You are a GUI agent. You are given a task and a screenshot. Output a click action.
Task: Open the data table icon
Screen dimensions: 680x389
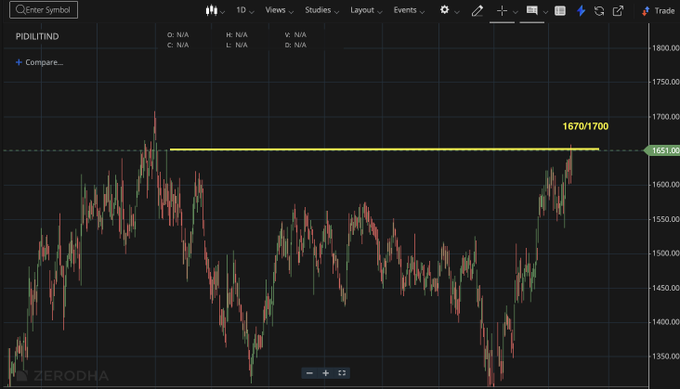click(560, 10)
